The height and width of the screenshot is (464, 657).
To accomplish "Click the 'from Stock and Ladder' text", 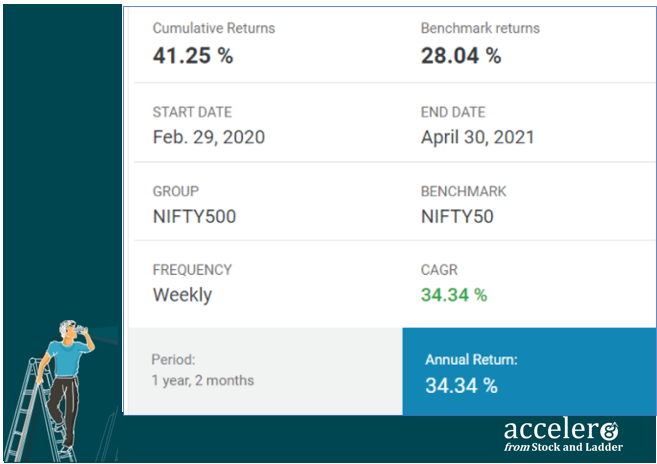I will click(x=563, y=447).
